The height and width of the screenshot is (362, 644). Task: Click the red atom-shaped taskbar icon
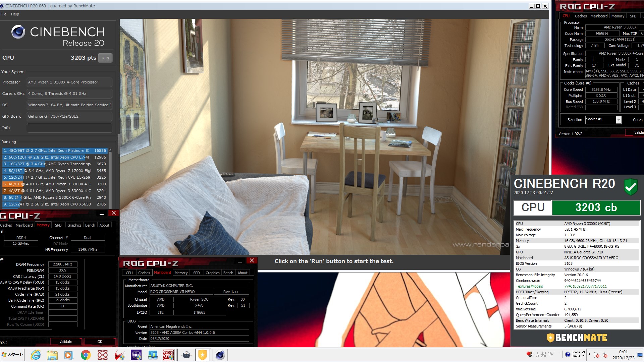(102, 355)
